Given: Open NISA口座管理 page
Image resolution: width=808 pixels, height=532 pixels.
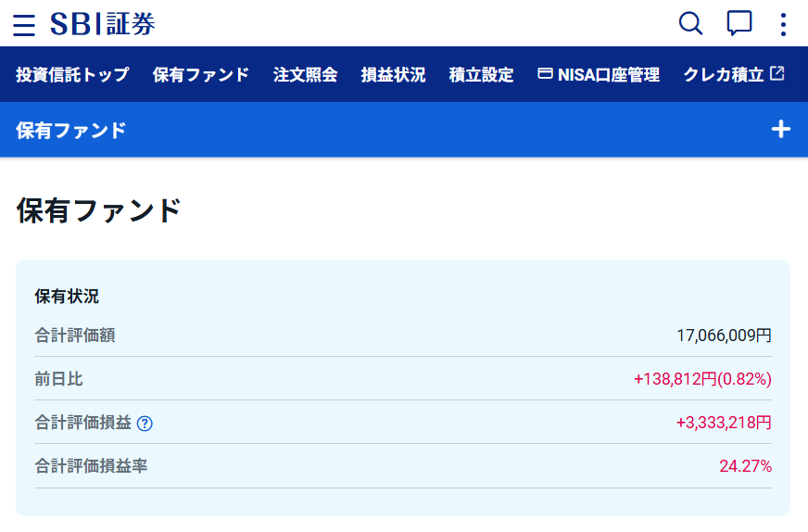Looking at the screenshot, I should pos(608,75).
